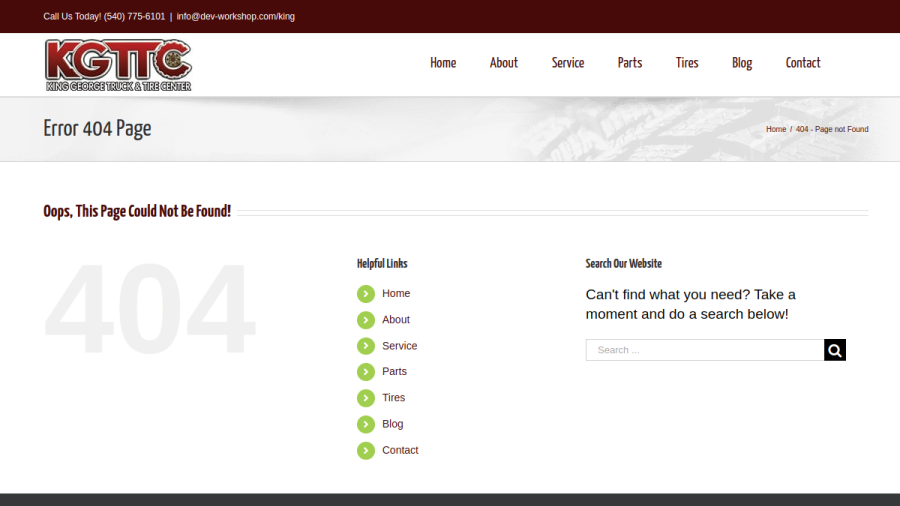The height and width of the screenshot is (506, 900).
Task: Click the Home breadcrumb link
Action: click(776, 129)
